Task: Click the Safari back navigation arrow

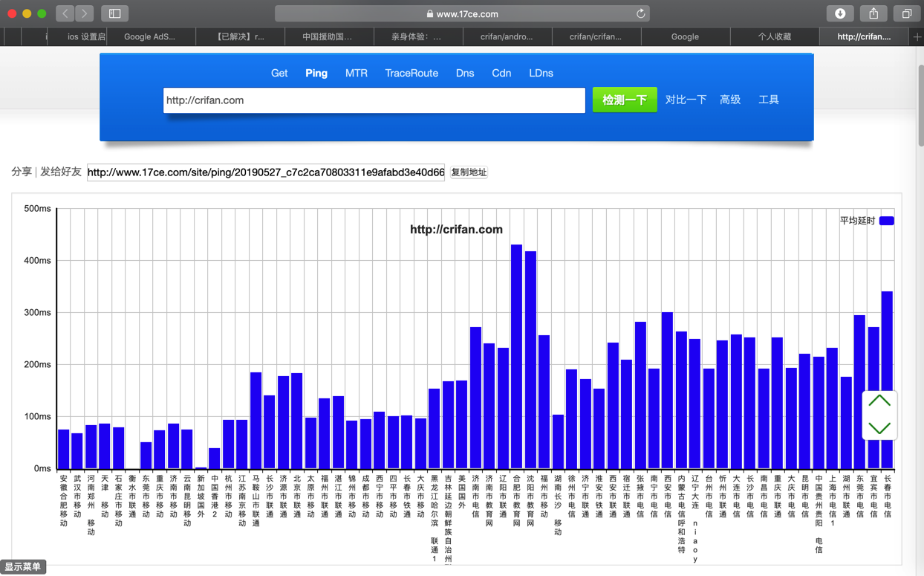Action: [65, 13]
